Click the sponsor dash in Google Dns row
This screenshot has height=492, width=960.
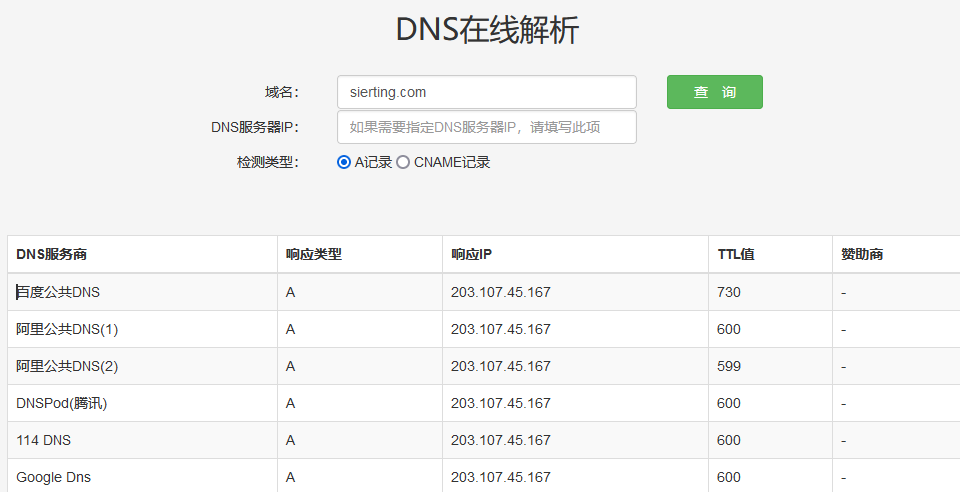(x=844, y=478)
